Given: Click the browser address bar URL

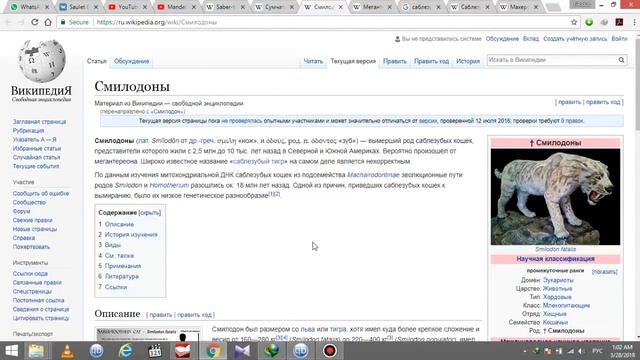Looking at the screenshot, I should [157, 22].
